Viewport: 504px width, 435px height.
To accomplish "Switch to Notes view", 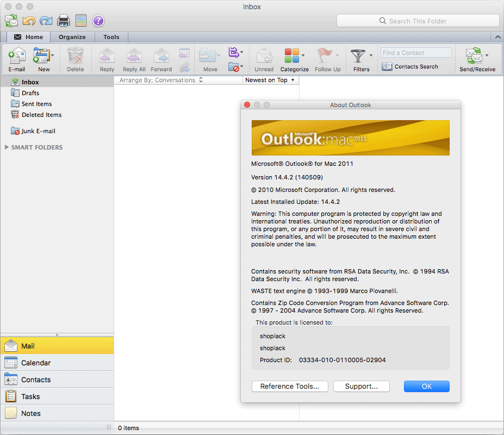I will point(57,413).
